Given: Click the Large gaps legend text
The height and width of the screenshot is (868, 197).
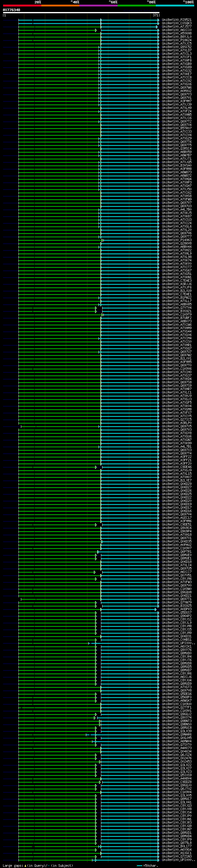Looking at the screenshot, I should coord(38,865).
